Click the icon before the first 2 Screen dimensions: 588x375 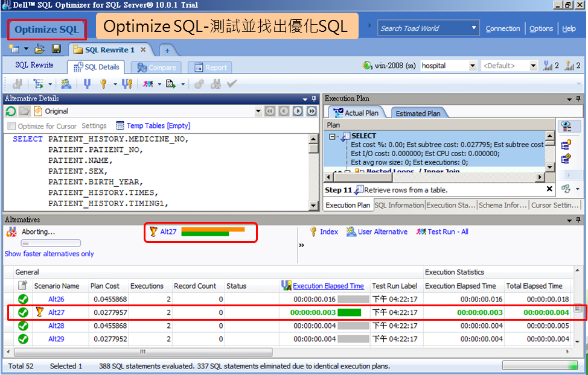pyautogui.click(x=548, y=66)
